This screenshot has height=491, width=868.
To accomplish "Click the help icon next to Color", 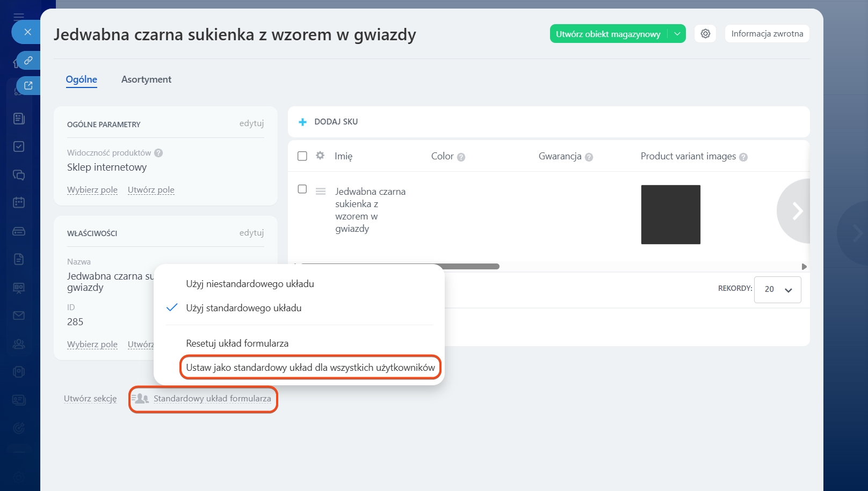I will [461, 157].
